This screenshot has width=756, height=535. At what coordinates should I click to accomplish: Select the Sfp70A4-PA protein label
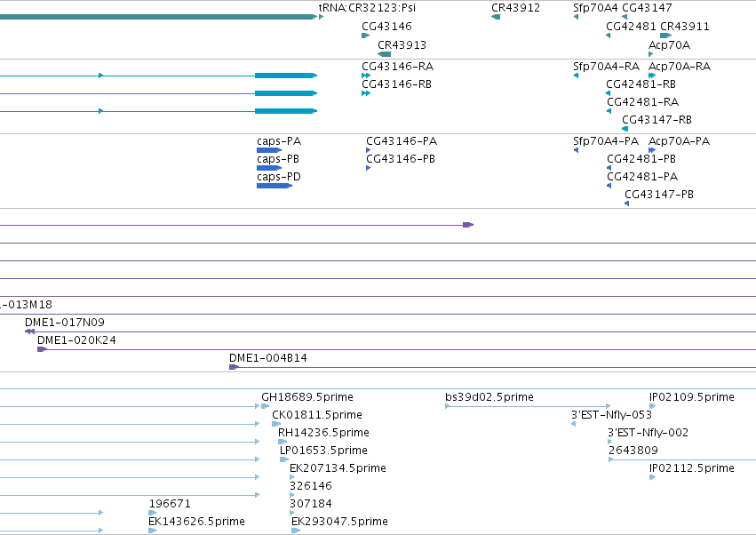[606, 141]
